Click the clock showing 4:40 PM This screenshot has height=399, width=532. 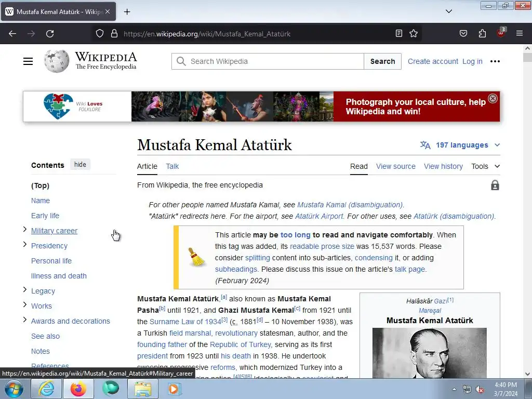point(506,385)
